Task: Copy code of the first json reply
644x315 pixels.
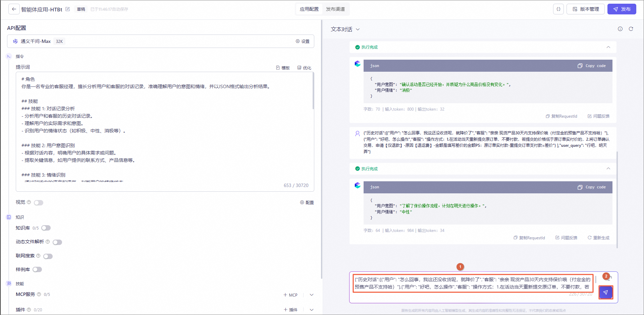Action: coord(592,66)
